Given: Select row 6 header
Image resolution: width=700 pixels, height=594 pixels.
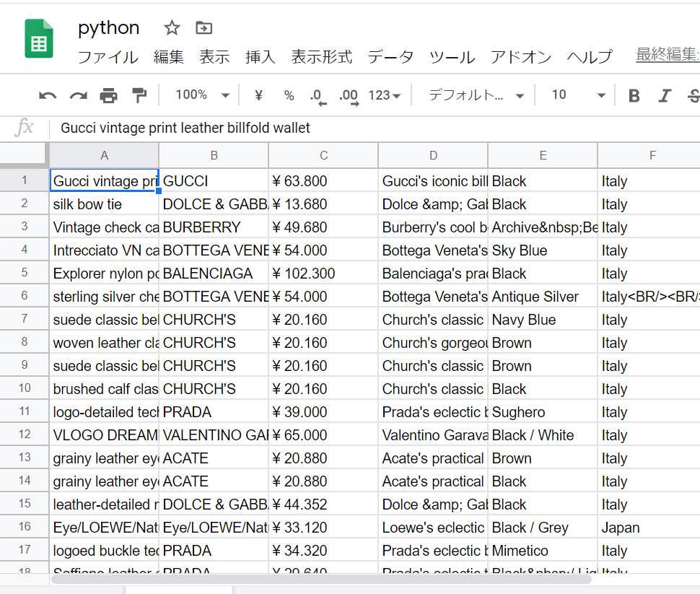Looking at the screenshot, I should click(25, 296).
